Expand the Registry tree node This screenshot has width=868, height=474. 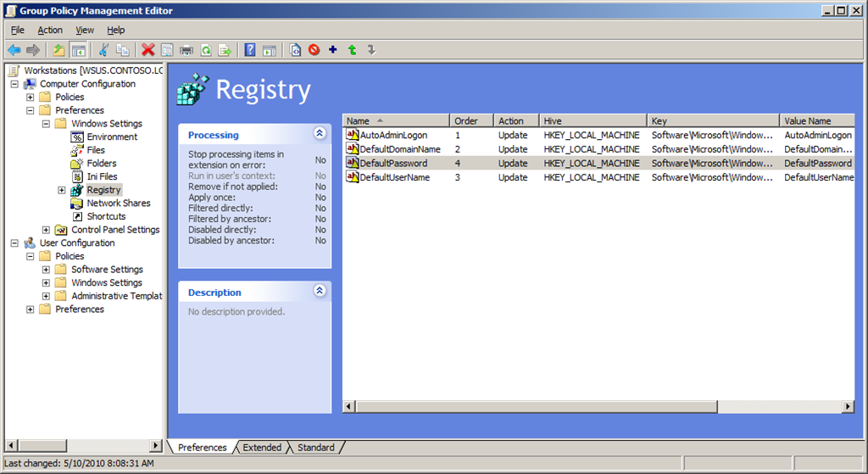[62, 190]
